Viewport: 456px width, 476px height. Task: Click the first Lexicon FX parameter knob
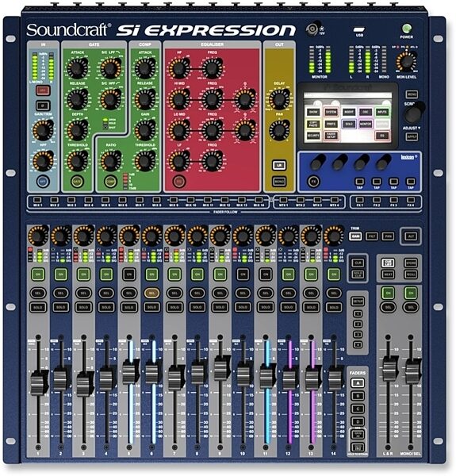318,162
